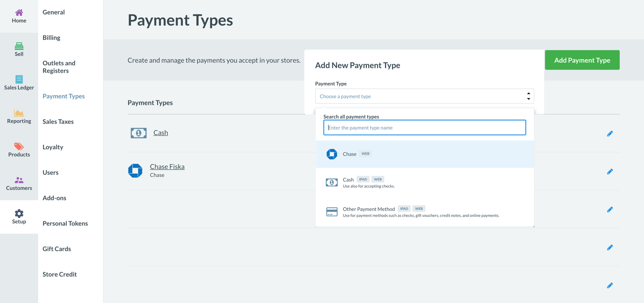Open Sales Taxes settings menu
The height and width of the screenshot is (303, 644).
(58, 122)
